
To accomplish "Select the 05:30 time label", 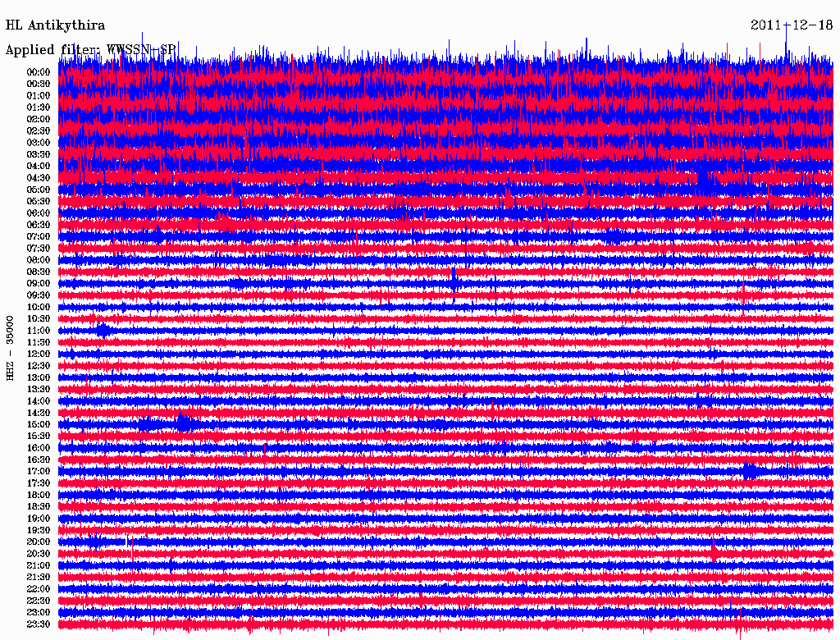I will pyautogui.click(x=39, y=202).
